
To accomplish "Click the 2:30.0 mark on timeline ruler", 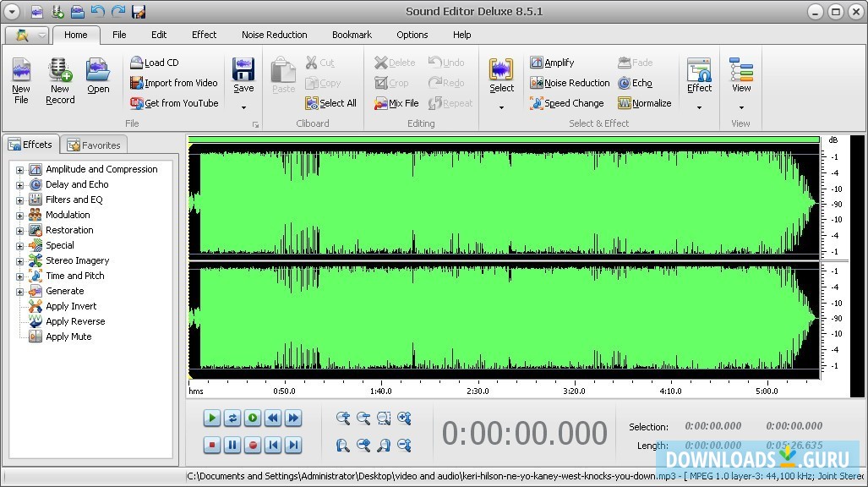I will click(x=478, y=391).
